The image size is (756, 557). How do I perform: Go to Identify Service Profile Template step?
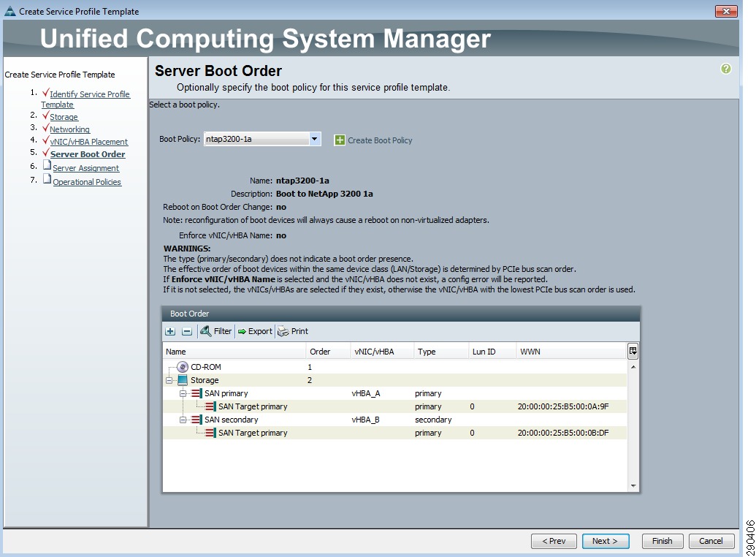(x=85, y=99)
